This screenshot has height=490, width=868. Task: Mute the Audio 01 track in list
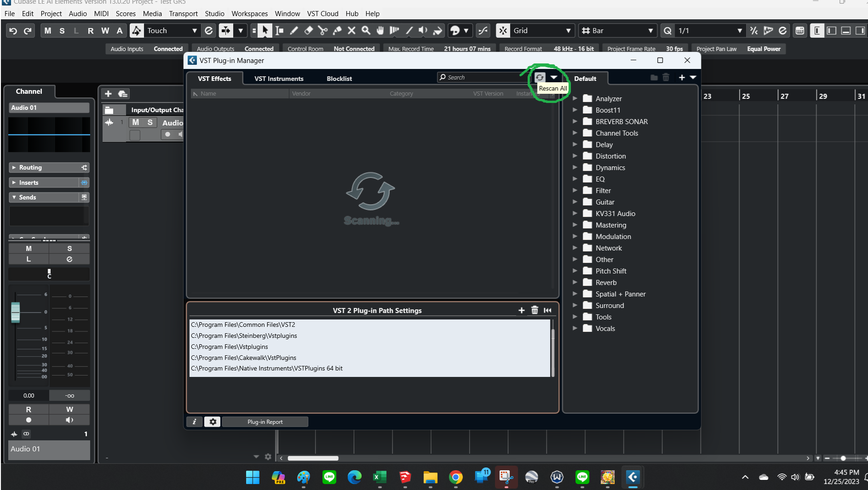click(x=136, y=123)
